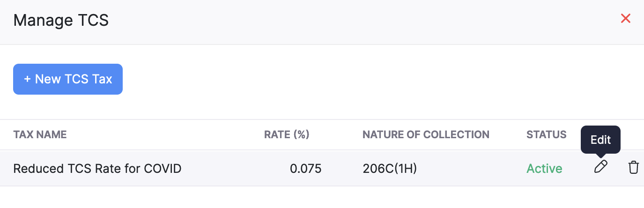
Task: Click the word Tax on the blue button
Action: 102,79
